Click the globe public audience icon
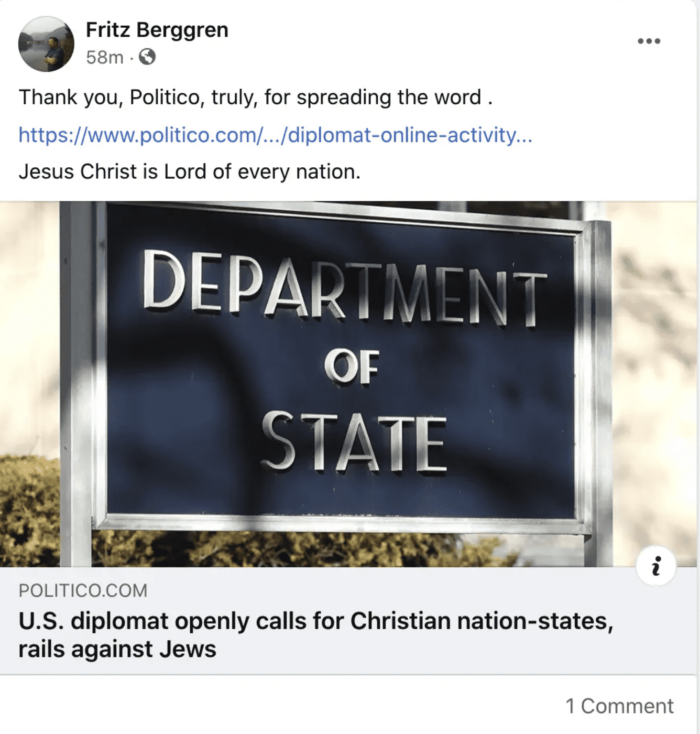Viewport: 700px width, 734px height. pos(147,57)
